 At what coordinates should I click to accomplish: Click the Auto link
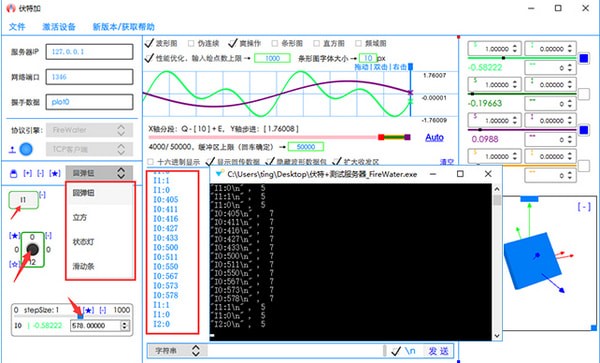(434, 137)
